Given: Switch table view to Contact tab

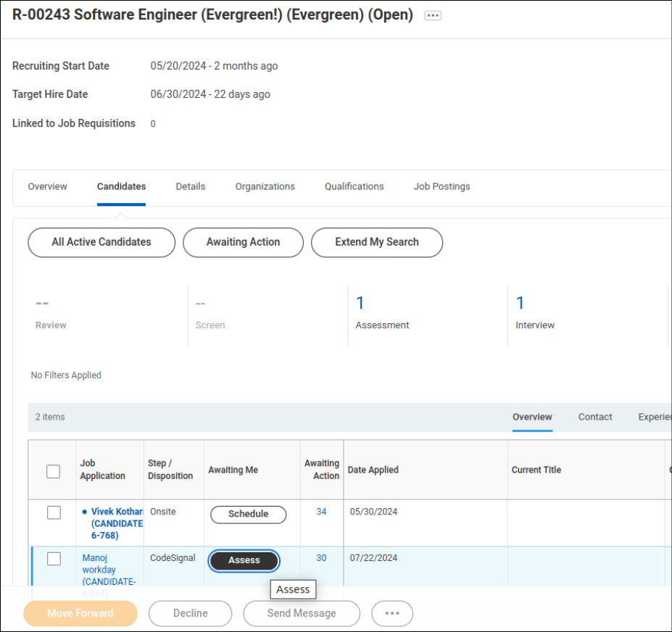Looking at the screenshot, I should (x=595, y=417).
